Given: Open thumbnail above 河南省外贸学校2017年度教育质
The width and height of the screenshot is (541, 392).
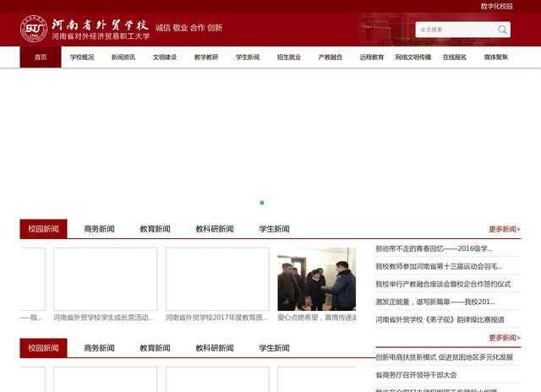Looking at the screenshot, I should coord(217,279).
